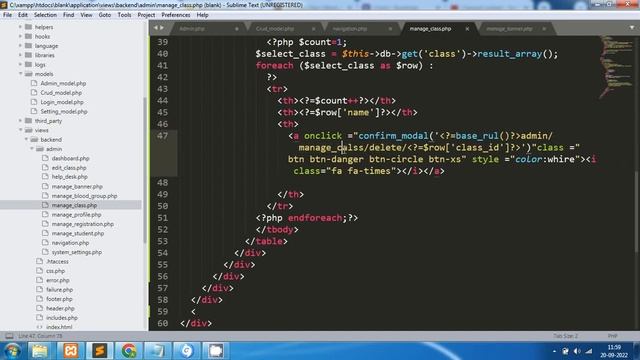640x360 pixels.
Task: Open help_desk.php in sidebar
Action: pos(69,177)
